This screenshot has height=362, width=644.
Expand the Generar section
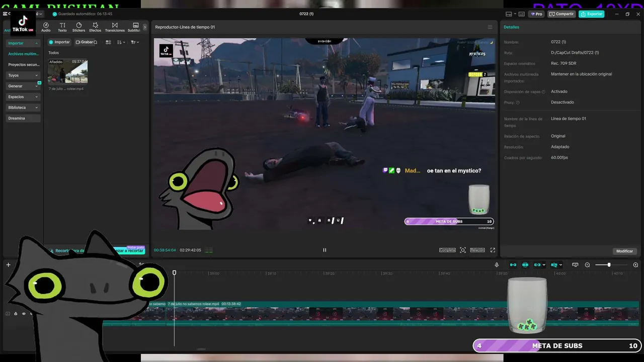click(x=23, y=86)
